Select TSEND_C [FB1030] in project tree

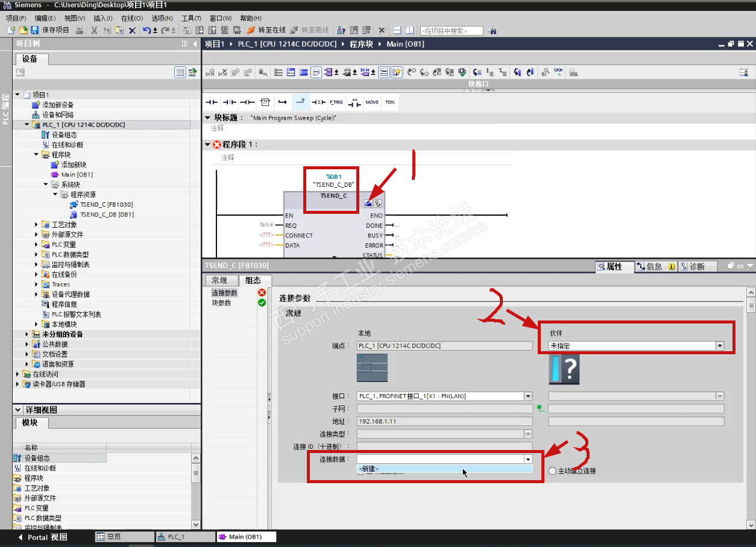(107, 205)
